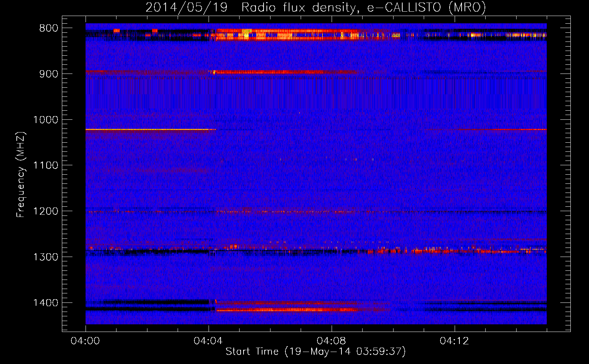Select the 900 frequency tick label
Image resolution: width=589 pixels, height=364 pixels.
pyautogui.click(x=49, y=74)
